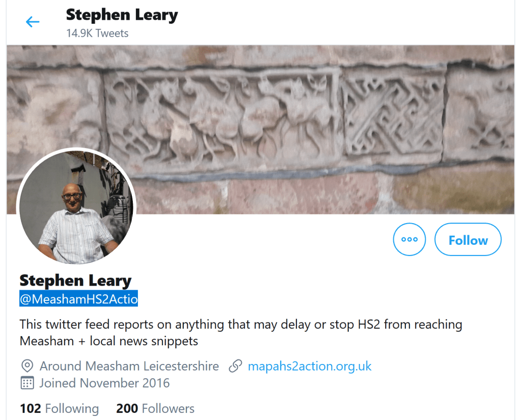Click the link chain icon beside website

point(235,366)
